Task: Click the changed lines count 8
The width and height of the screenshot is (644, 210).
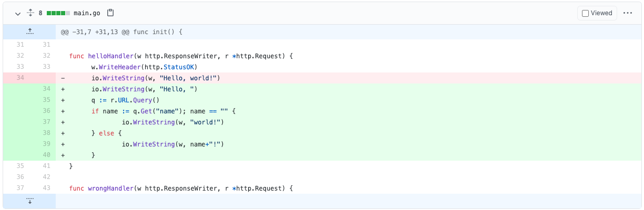Action: click(x=40, y=13)
